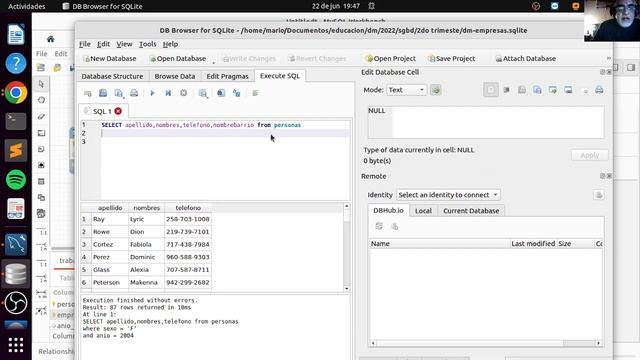Select the Current Database tab
640x360 pixels.
471,211
